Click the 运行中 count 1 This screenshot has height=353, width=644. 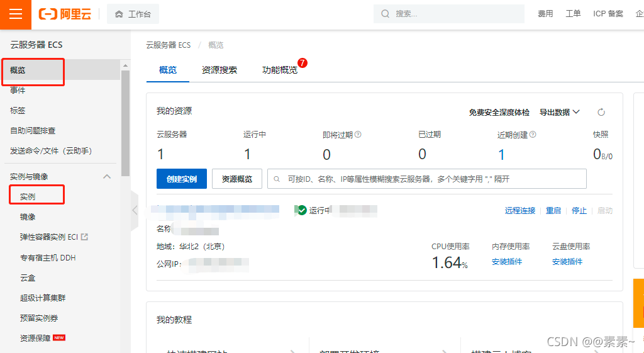[247, 155]
